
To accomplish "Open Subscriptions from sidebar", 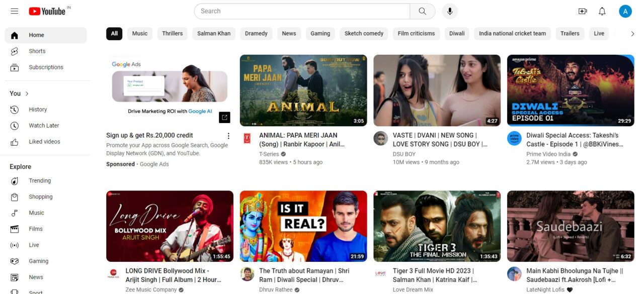I will [x=46, y=67].
